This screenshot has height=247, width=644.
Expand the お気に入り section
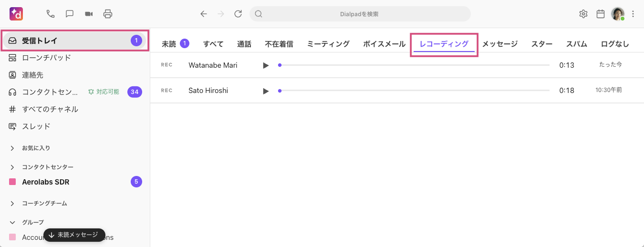pos(12,148)
